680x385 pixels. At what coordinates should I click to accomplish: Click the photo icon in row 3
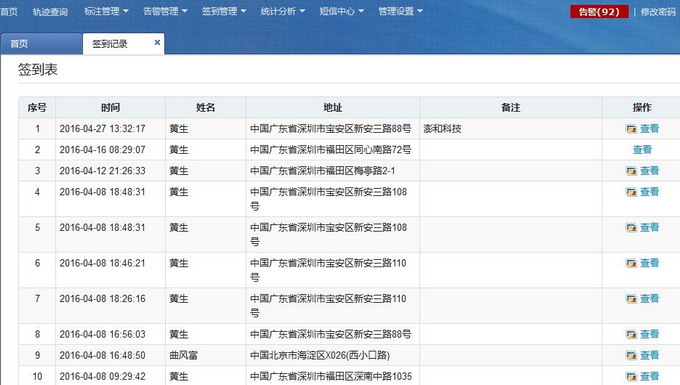631,171
